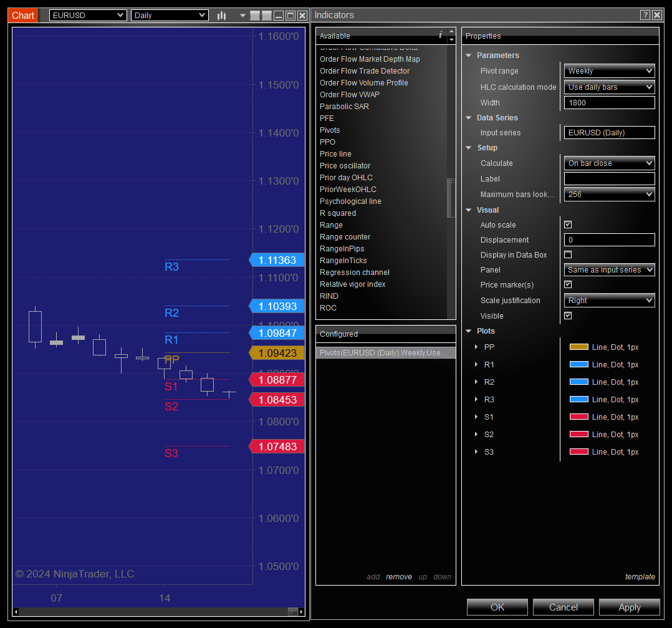Viewport: 672px width, 628px height.
Task: Expand the R1 plot row
Action: [x=476, y=364]
